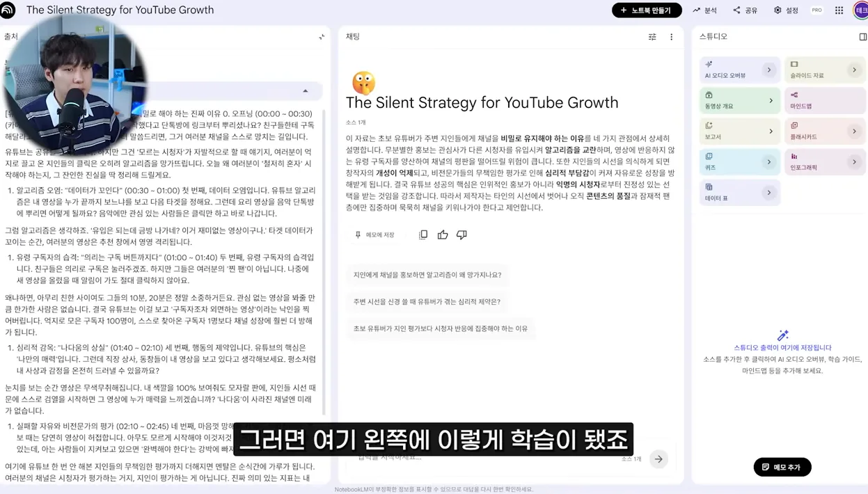Image resolution: width=868 pixels, height=494 pixels.
Task: Give the summary a thumbs down
Action: pos(461,235)
